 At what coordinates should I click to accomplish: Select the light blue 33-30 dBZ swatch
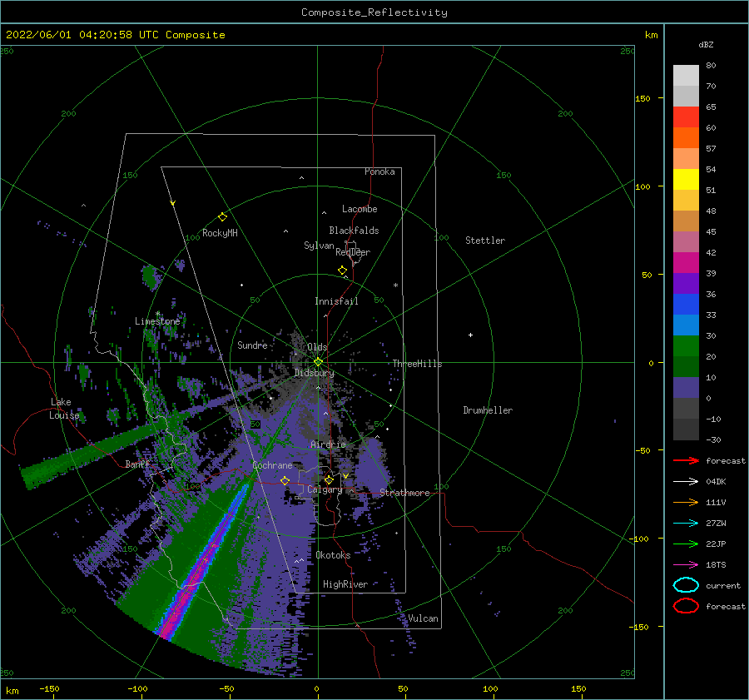686,325
